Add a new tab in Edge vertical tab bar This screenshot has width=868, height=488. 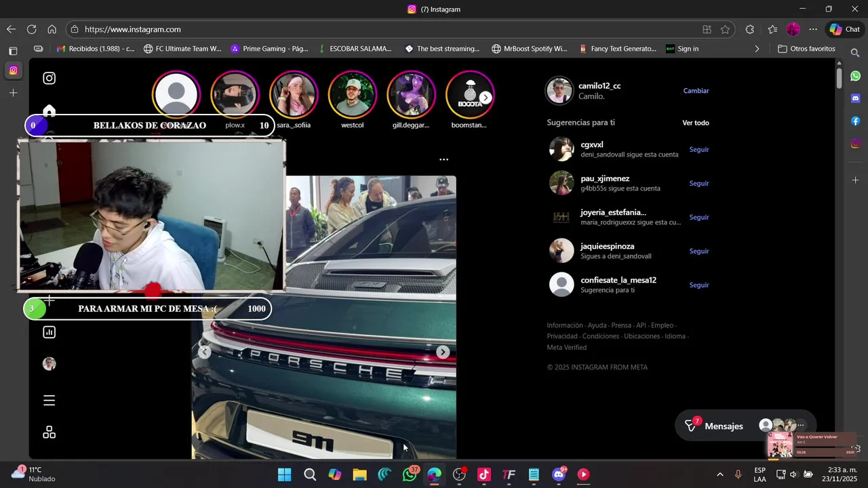[x=13, y=93]
